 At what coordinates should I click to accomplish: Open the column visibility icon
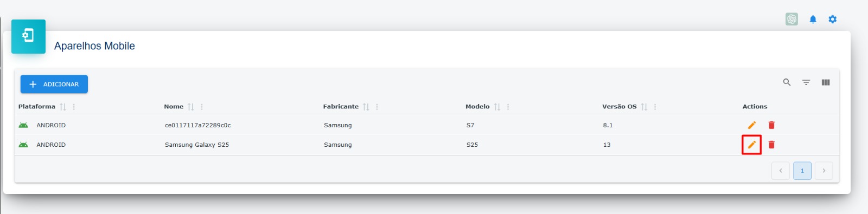[826, 82]
